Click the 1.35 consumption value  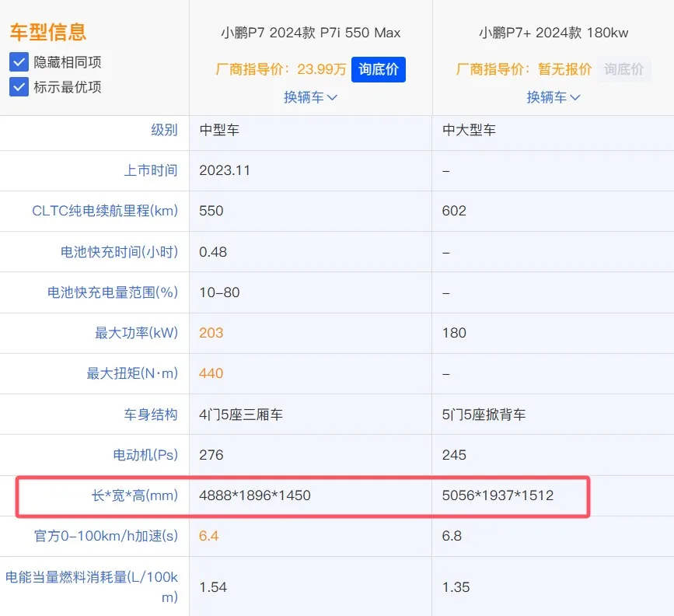tap(456, 587)
